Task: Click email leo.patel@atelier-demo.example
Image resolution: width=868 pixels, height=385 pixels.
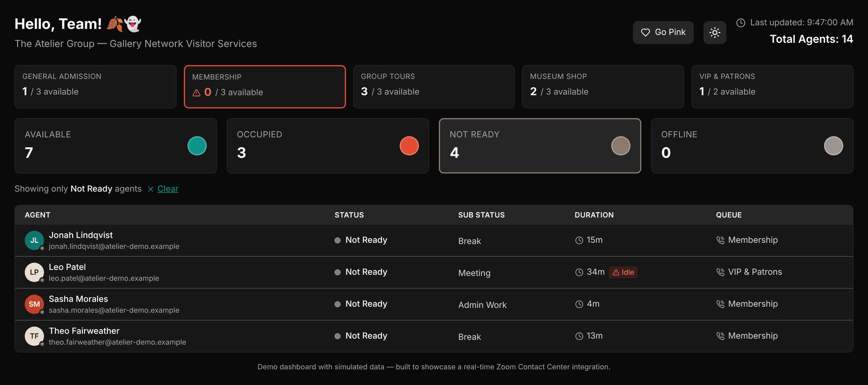Action: 104,278
